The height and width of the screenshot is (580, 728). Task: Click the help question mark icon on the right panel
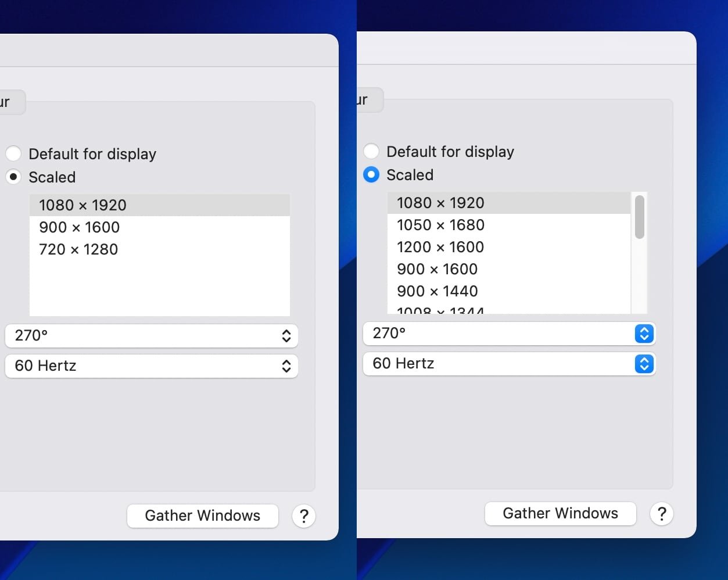coord(662,514)
